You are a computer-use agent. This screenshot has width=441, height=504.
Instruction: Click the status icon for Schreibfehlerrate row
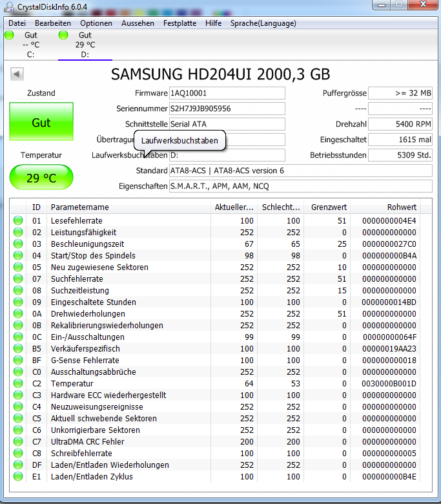point(18,453)
